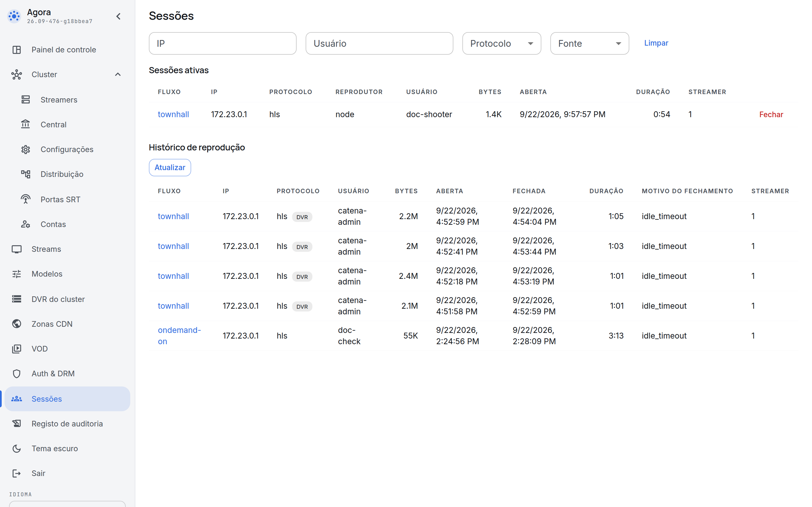Click the Distribuição tree icon
This screenshot has height=507, width=812.
[25, 174]
